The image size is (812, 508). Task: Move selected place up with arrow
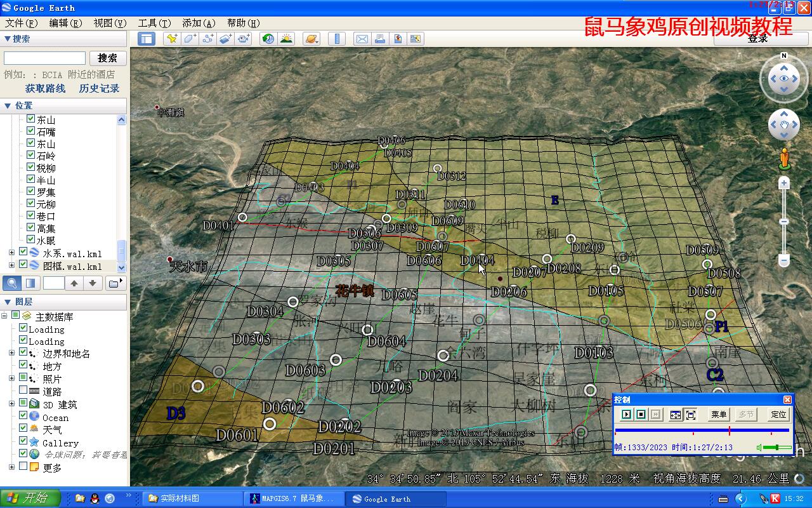click(74, 283)
